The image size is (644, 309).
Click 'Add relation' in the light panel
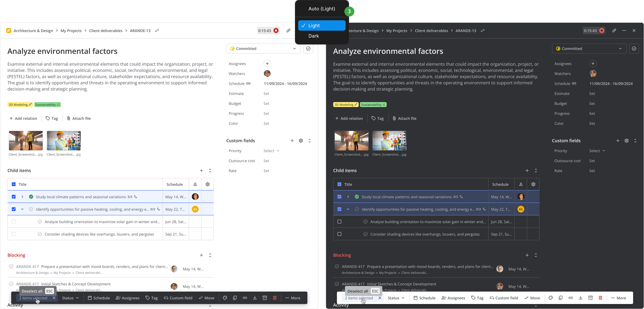coord(23,118)
